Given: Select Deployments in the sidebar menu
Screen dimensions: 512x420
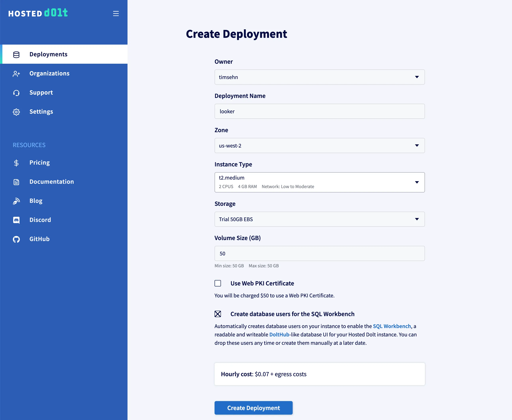Looking at the screenshot, I should tap(48, 54).
